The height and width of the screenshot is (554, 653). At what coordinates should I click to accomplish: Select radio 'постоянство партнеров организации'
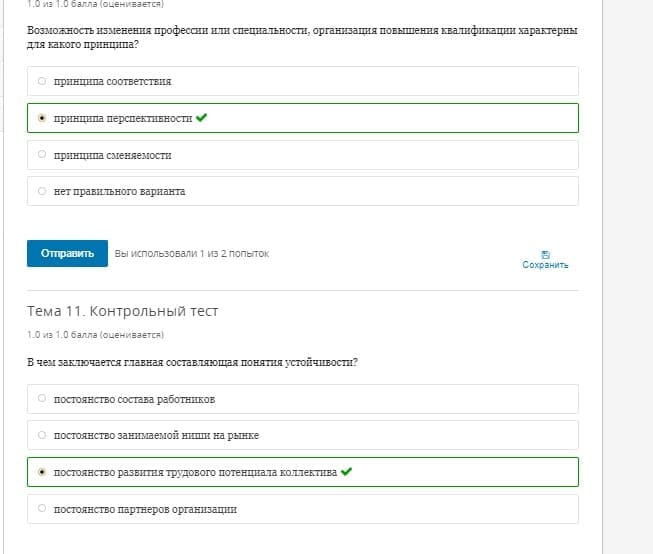pyautogui.click(x=42, y=508)
